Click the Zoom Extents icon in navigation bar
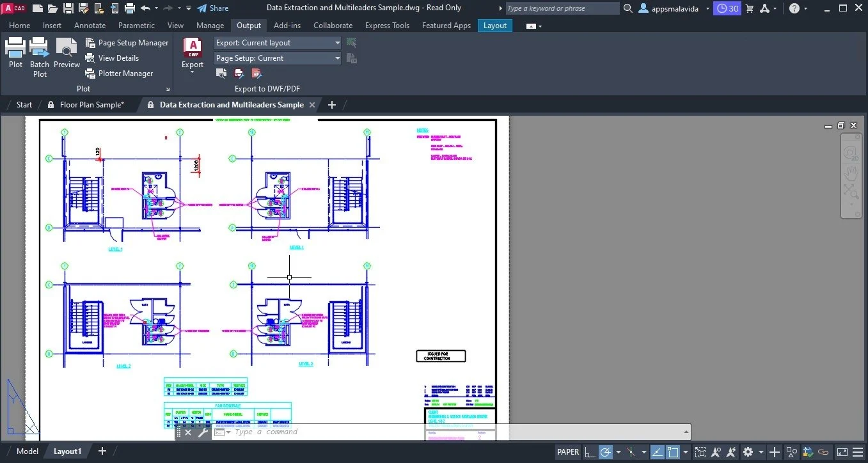The image size is (868, 463). coord(851,191)
